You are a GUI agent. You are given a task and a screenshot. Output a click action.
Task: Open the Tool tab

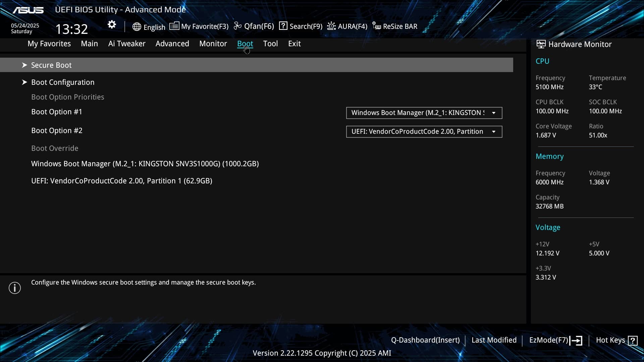(x=270, y=44)
